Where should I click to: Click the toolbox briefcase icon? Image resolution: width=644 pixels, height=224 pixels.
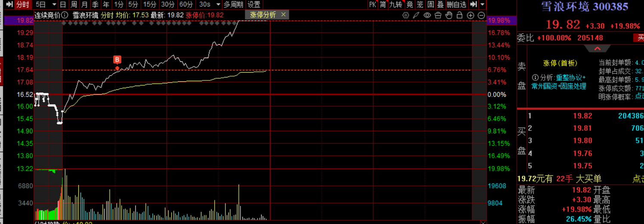(x=438, y=15)
